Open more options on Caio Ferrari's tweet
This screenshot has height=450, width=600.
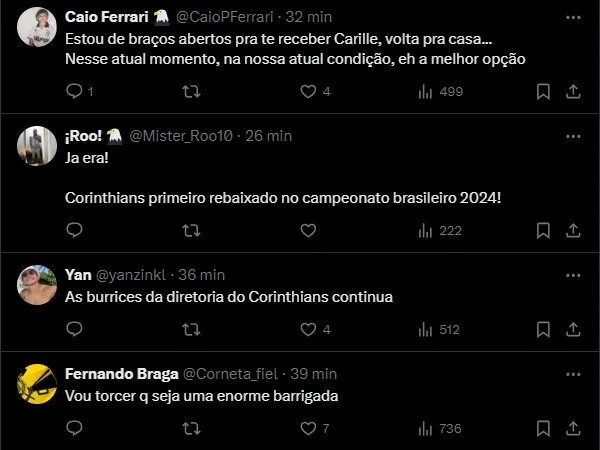coord(572,17)
